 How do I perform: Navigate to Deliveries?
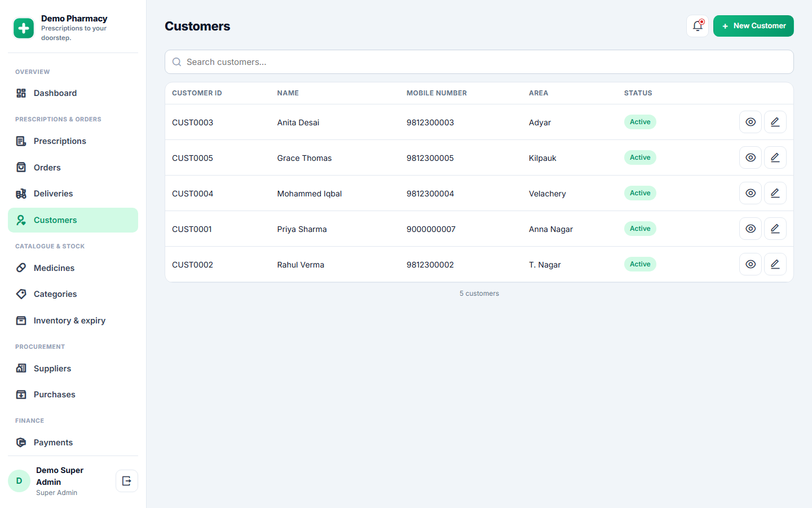(73, 194)
